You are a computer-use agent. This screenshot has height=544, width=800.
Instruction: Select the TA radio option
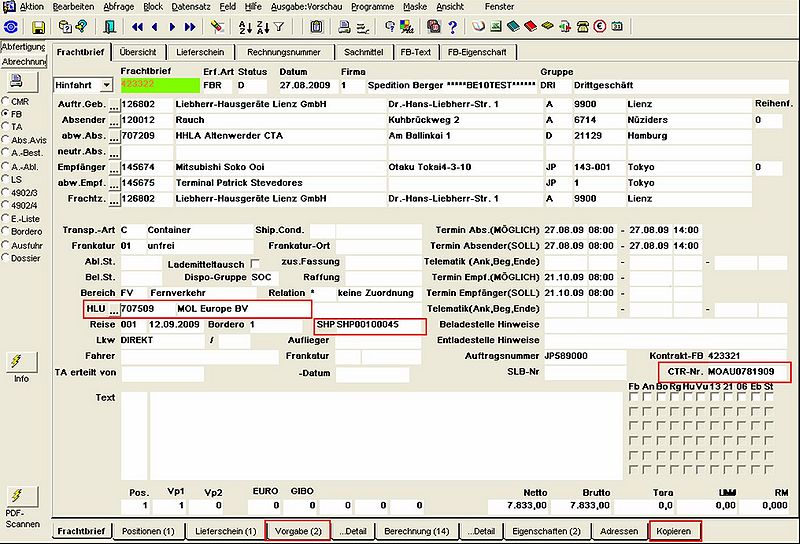(x=6, y=126)
